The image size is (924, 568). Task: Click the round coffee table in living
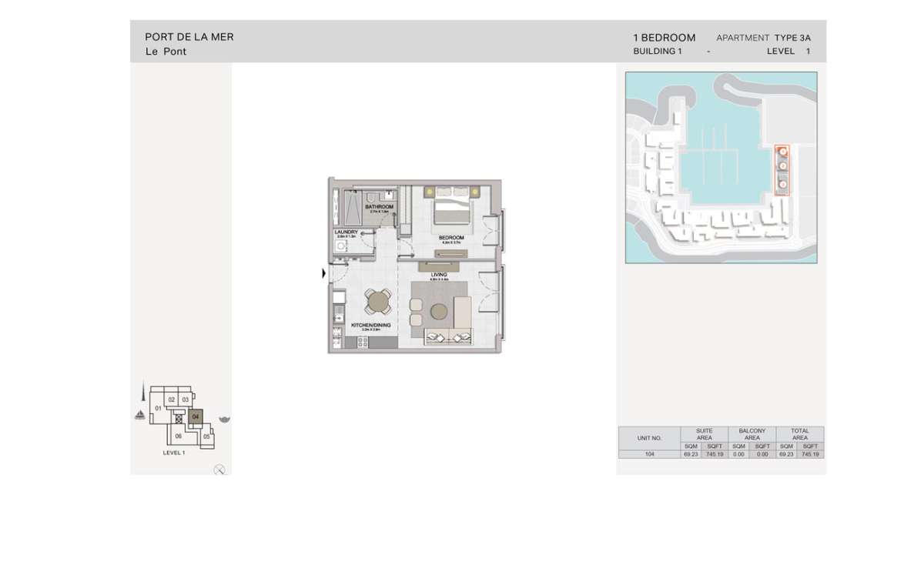click(439, 311)
